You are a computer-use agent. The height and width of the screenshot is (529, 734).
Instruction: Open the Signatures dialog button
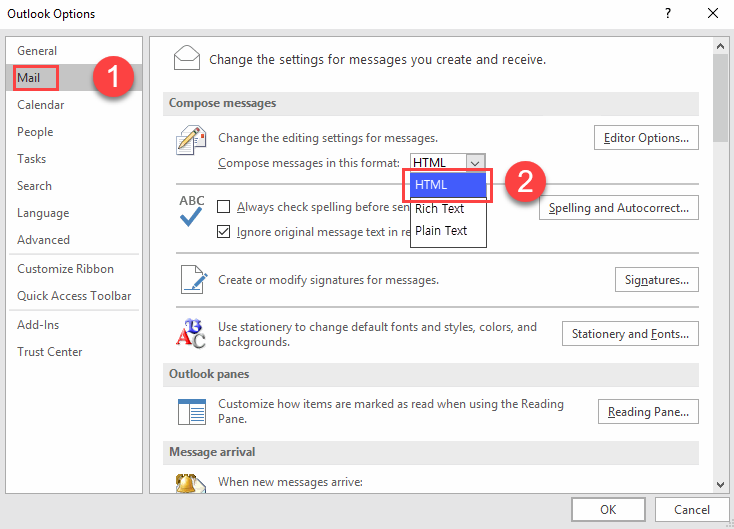point(656,280)
